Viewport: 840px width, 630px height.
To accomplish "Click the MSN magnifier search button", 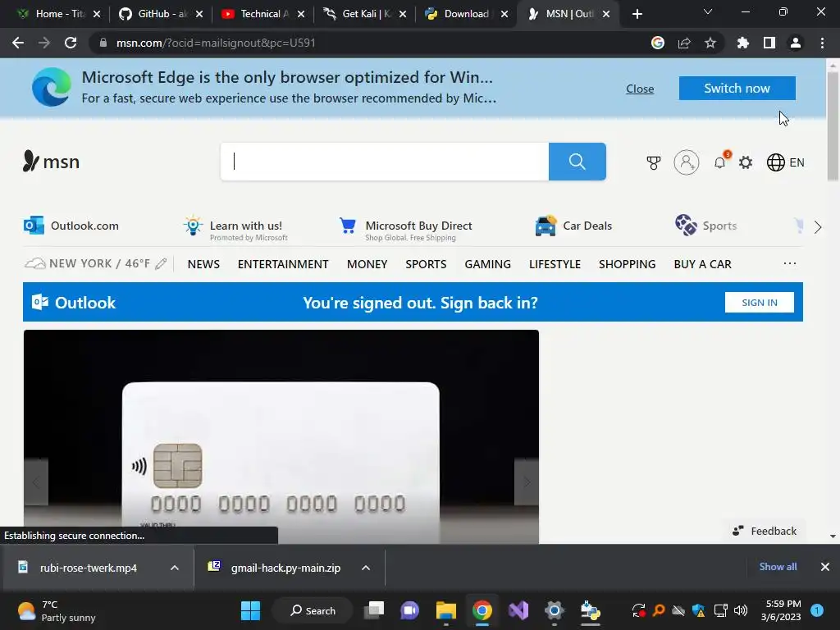I will click(577, 162).
